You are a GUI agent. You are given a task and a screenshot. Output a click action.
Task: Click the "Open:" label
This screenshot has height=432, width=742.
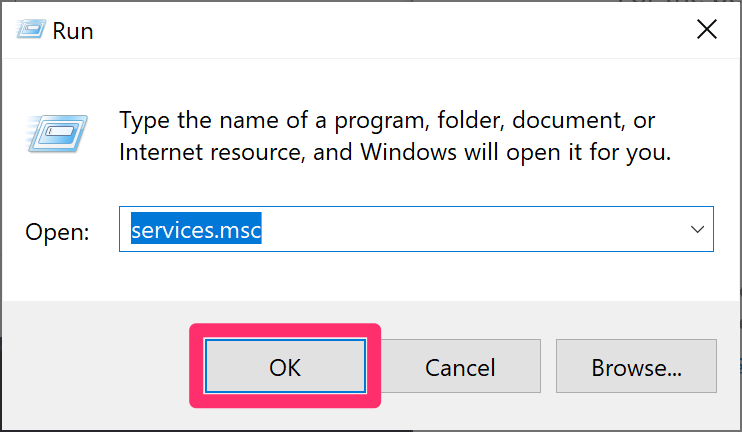point(57,232)
